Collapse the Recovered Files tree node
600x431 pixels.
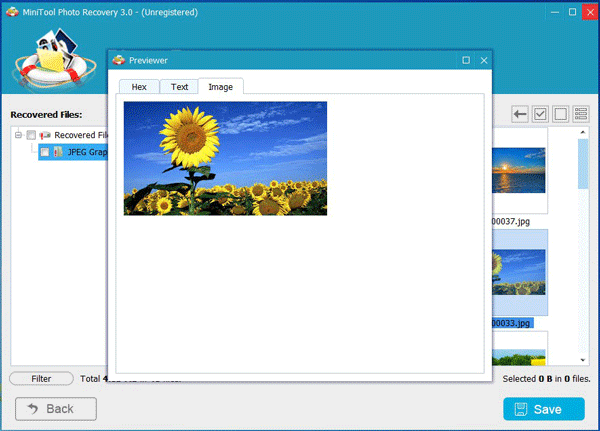point(18,135)
